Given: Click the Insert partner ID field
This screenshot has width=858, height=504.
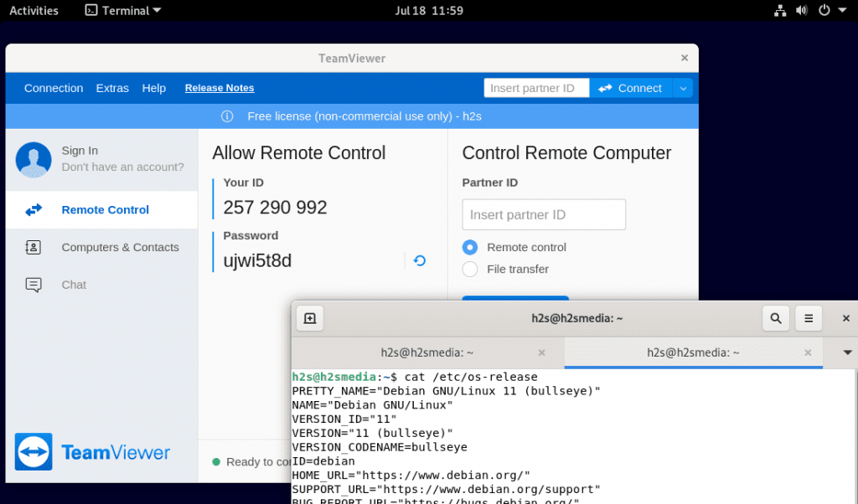Looking at the screenshot, I should pos(543,214).
